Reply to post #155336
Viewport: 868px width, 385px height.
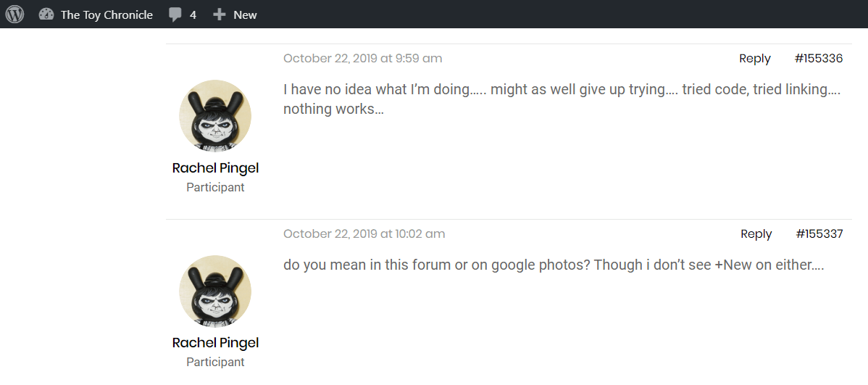754,59
